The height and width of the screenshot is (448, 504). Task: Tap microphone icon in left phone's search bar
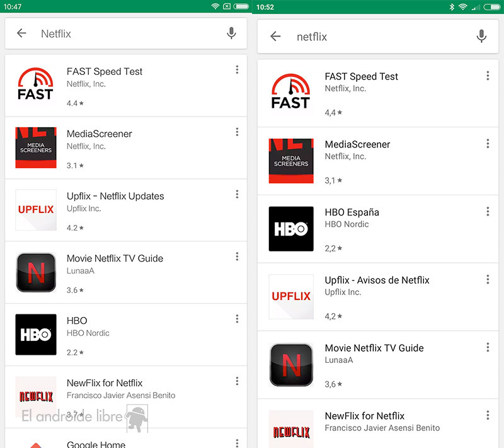[x=231, y=34]
